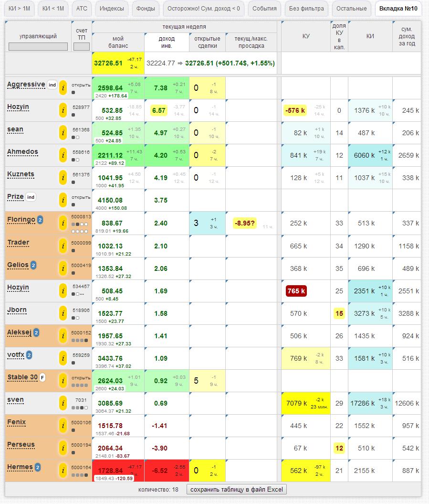Open Jborn info icon
This screenshot has width=429, height=504.
63,313
